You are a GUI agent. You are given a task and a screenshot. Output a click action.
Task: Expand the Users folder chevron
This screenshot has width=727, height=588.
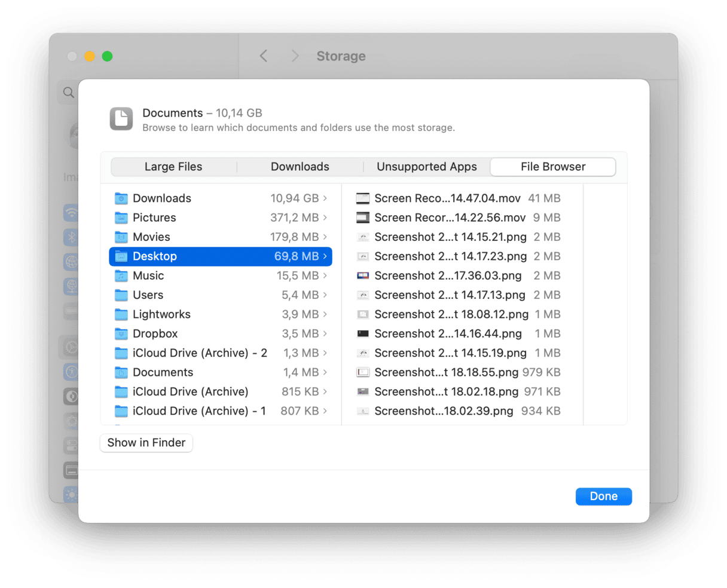coord(325,295)
